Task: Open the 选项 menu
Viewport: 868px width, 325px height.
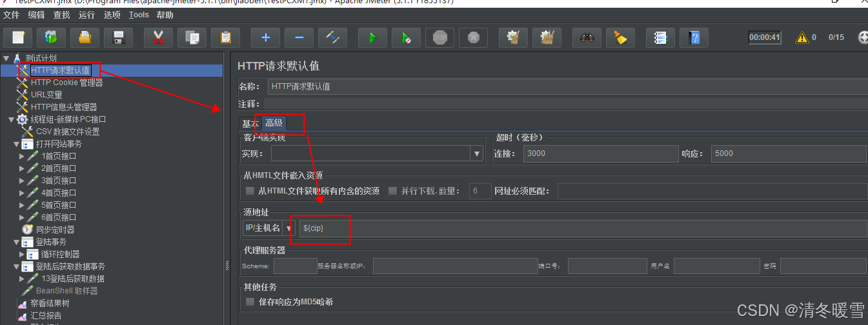Action: (x=112, y=15)
